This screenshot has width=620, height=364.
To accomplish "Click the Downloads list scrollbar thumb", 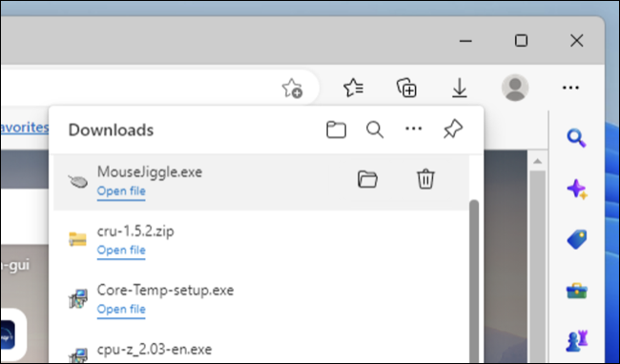I will [x=474, y=281].
